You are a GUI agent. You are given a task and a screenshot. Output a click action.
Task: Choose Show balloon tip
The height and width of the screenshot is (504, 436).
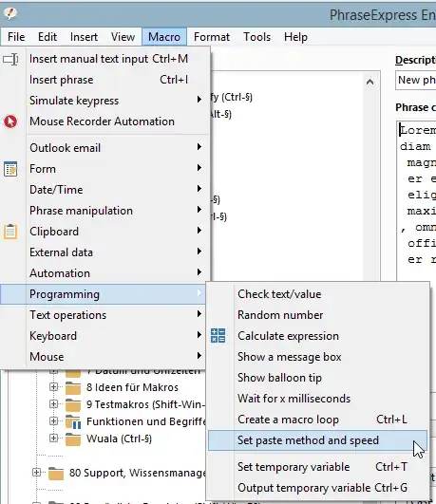point(317,378)
